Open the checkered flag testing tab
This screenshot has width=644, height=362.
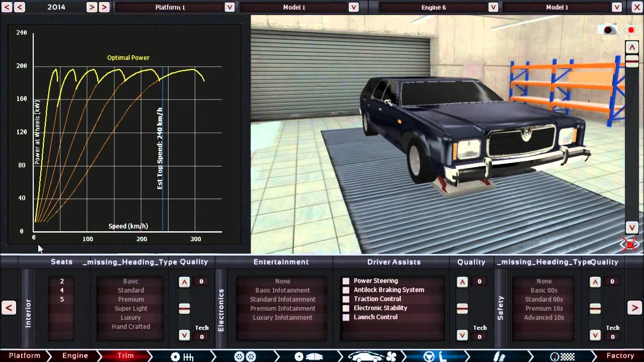tap(562, 356)
